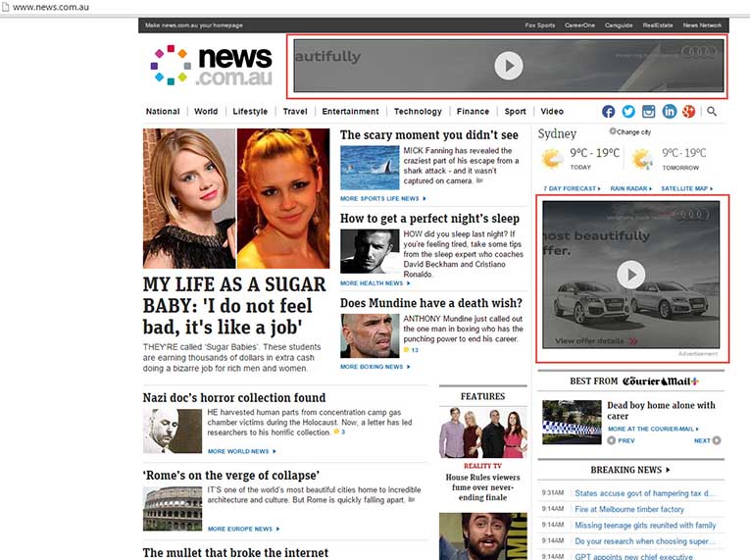Expand SATELLITE MAP link
Screen dimensions: 750x560
pos(687,188)
